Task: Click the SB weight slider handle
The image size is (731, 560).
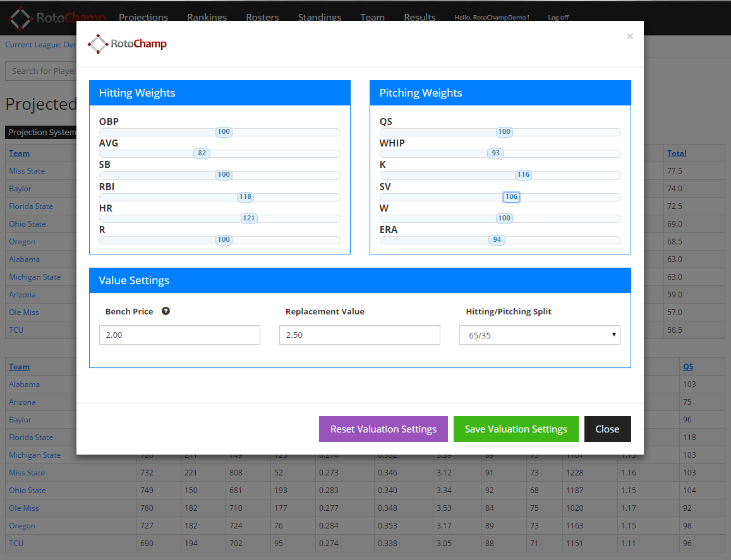Action: [224, 175]
